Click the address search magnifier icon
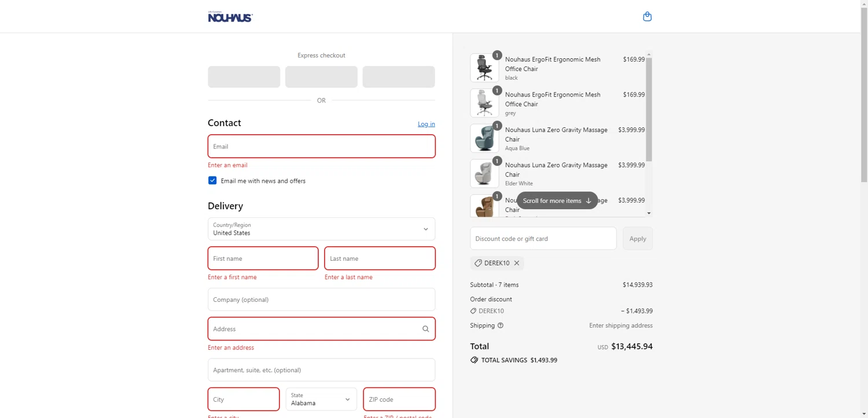This screenshot has height=418, width=868. pos(425,329)
